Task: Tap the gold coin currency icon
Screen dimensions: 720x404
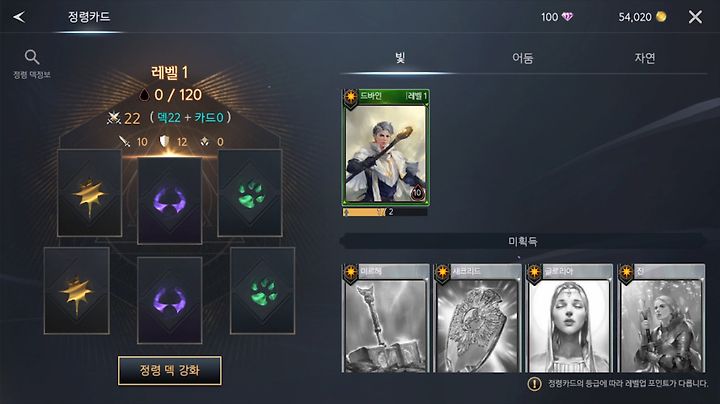Action: pos(661,17)
